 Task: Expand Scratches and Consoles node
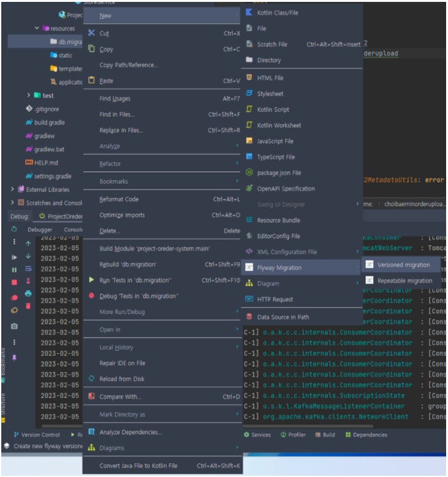tap(13, 202)
